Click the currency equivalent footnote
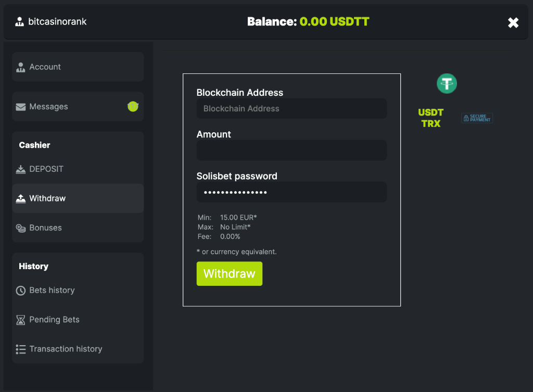 pos(237,252)
